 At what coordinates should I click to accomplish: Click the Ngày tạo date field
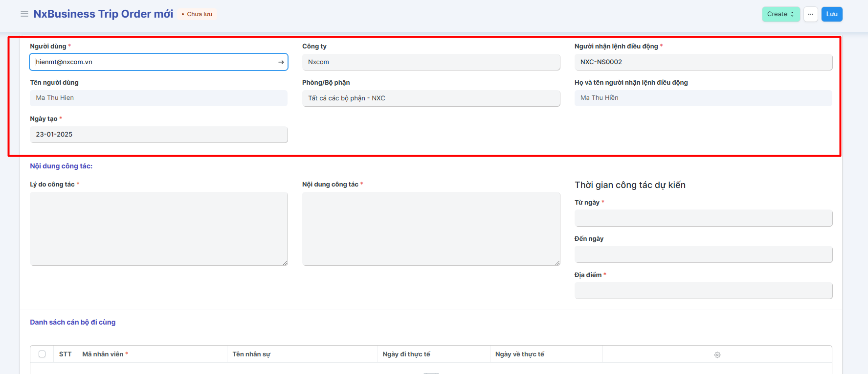[158, 135]
